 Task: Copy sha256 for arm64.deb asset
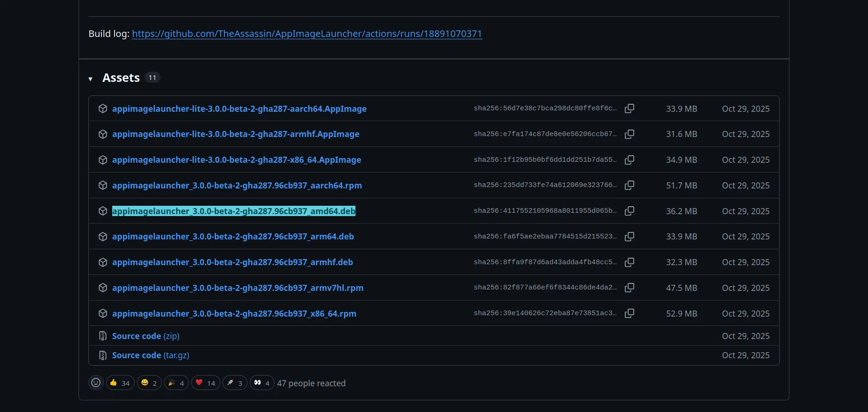click(629, 237)
